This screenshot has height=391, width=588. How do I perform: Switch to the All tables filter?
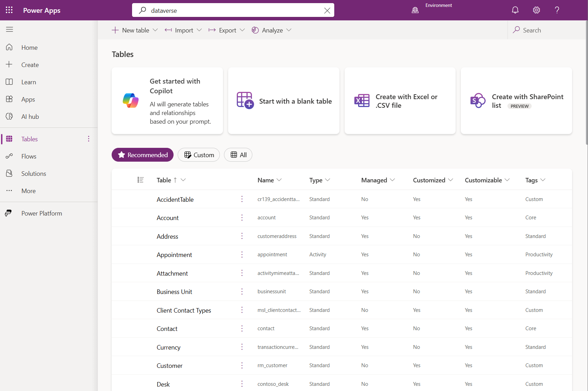[238, 155]
